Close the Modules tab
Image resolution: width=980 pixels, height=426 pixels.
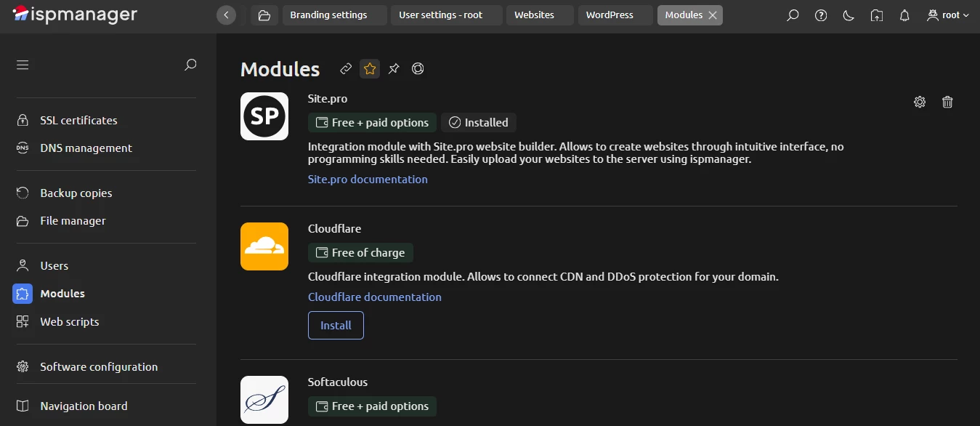coord(713,15)
